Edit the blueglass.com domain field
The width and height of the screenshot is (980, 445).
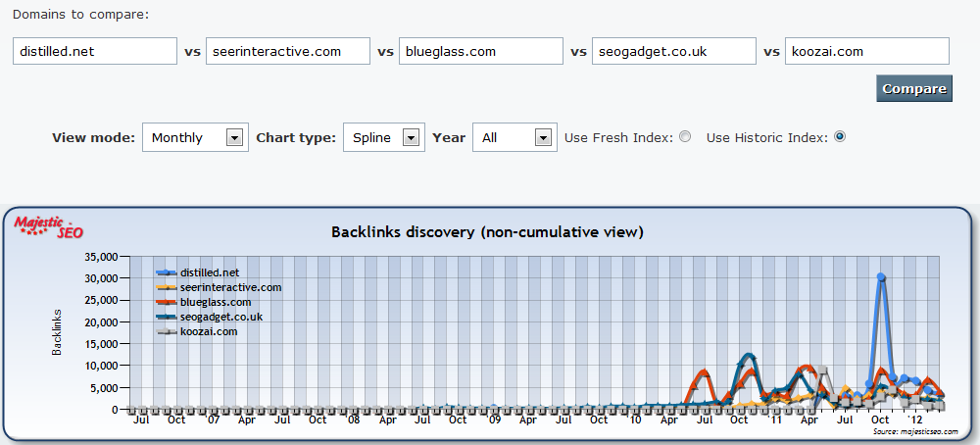pyautogui.click(x=481, y=51)
